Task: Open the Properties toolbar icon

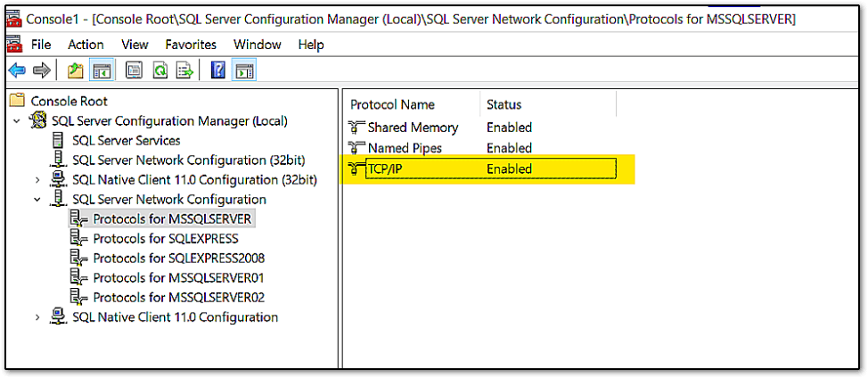Action: [135, 70]
